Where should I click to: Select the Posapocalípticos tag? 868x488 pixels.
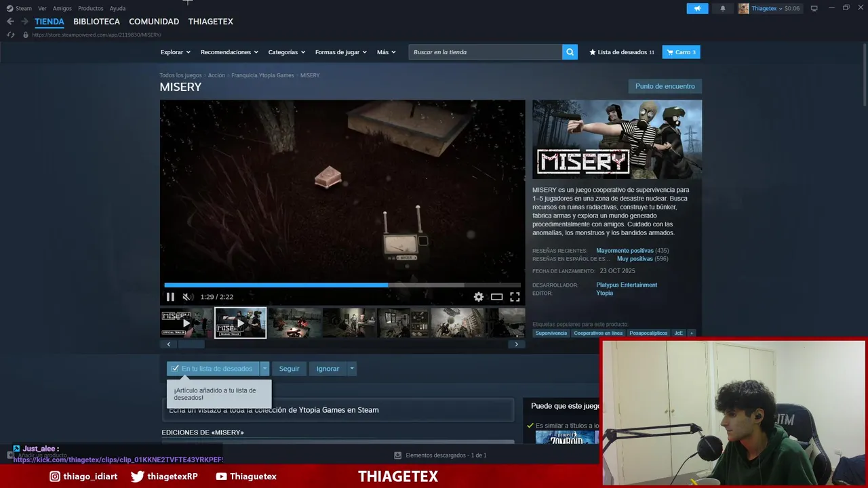pyautogui.click(x=648, y=333)
